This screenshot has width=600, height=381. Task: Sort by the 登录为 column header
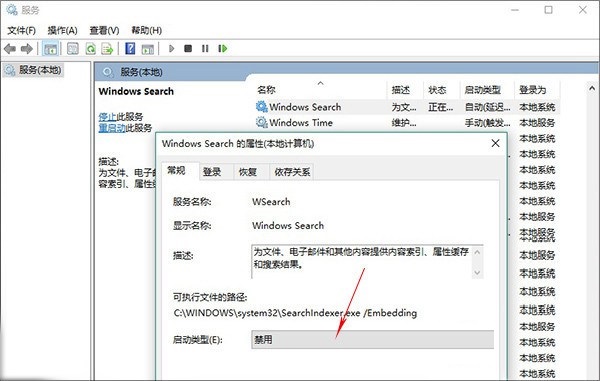pyautogui.click(x=536, y=90)
